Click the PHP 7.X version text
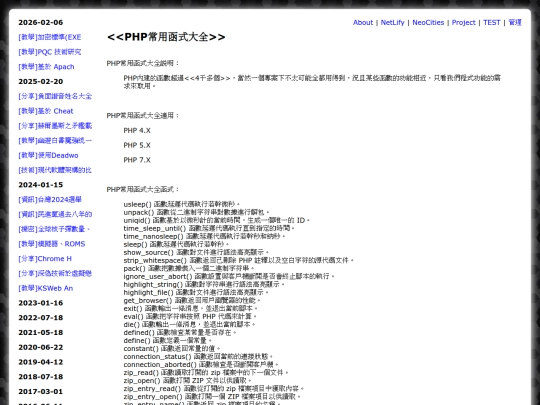The width and height of the screenshot is (540, 405). (137, 160)
